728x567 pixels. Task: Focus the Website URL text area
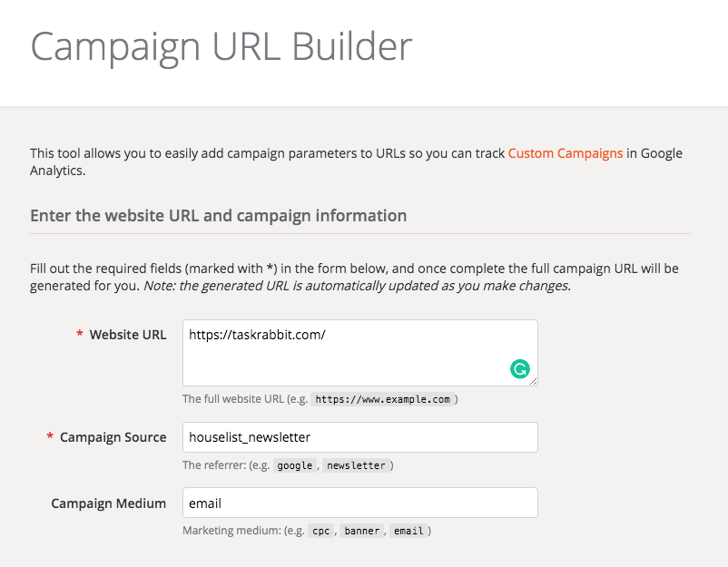[x=360, y=353]
